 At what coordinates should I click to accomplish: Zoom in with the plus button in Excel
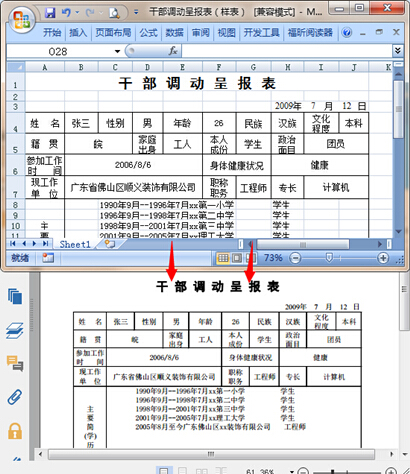383,258
